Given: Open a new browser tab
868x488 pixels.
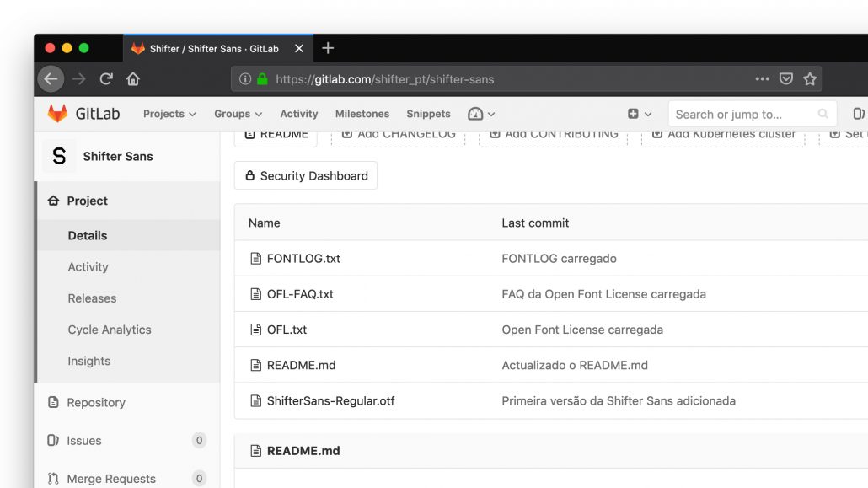Looking at the screenshot, I should coord(328,48).
